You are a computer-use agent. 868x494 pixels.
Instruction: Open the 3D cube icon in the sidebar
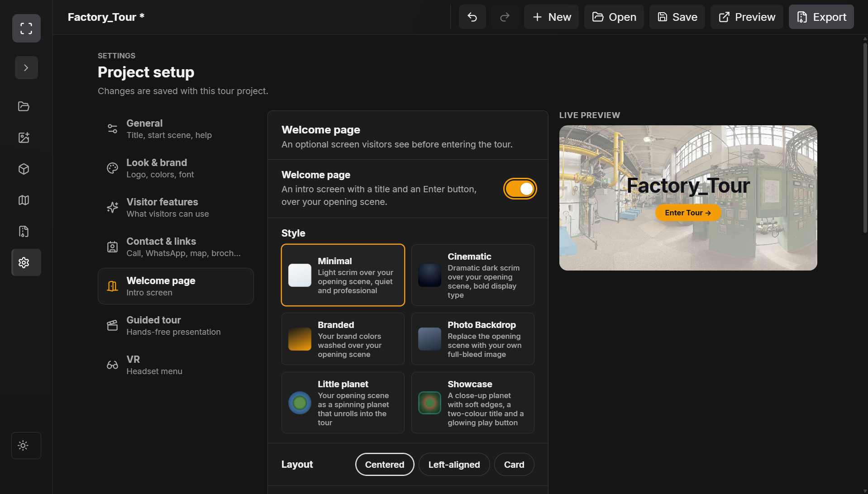(x=24, y=169)
